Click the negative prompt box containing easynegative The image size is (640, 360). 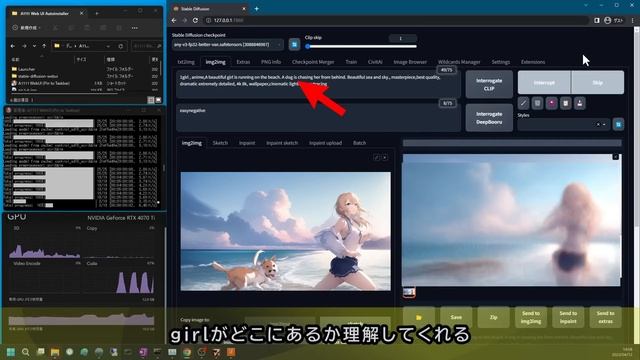click(x=318, y=118)
